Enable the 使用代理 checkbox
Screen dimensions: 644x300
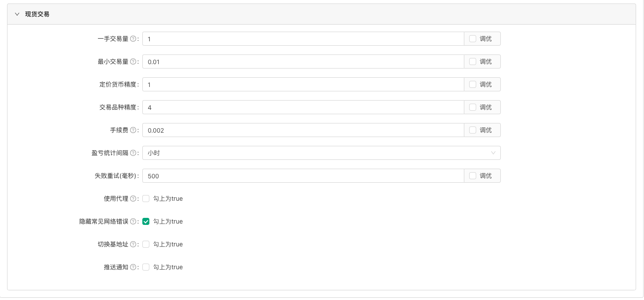coord(146,199)
